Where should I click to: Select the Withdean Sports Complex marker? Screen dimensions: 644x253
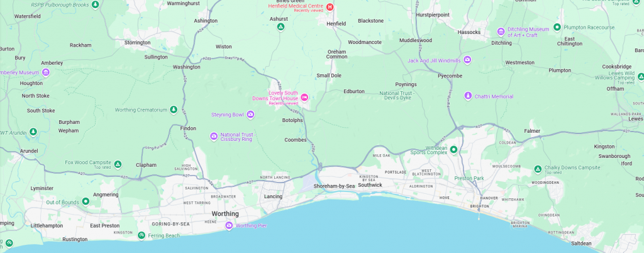click(x=453, y=150)
